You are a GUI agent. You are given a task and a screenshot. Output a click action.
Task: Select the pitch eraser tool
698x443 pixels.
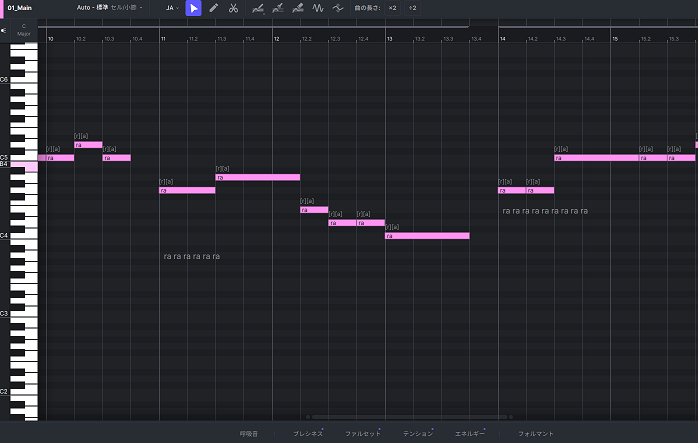298,8
